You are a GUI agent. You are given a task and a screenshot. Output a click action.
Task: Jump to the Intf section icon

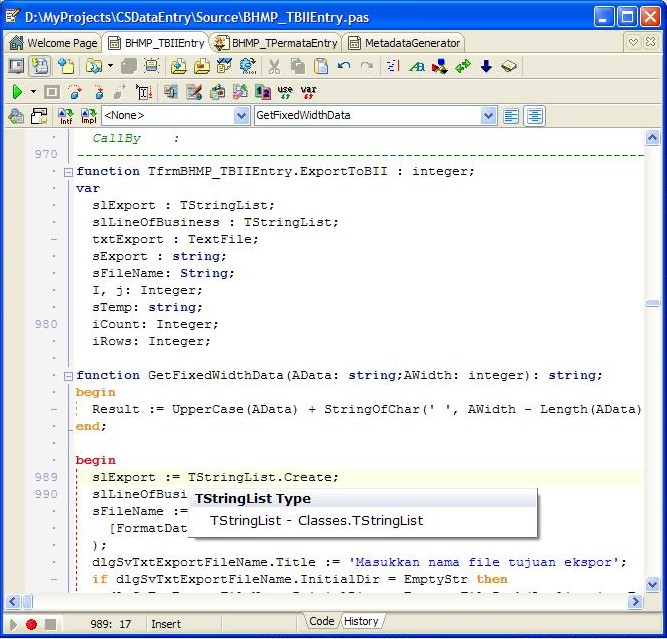pyautogui.click(x=66, y=116)
